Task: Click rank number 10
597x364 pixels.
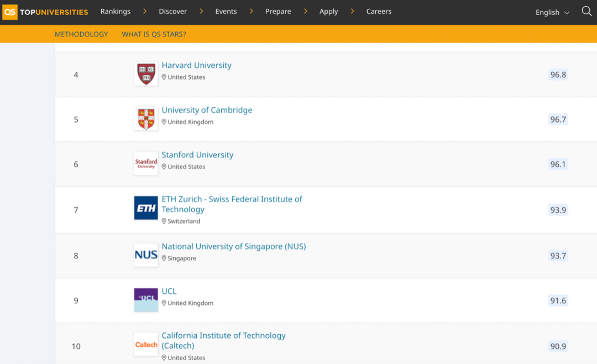Action: [76, 346]
